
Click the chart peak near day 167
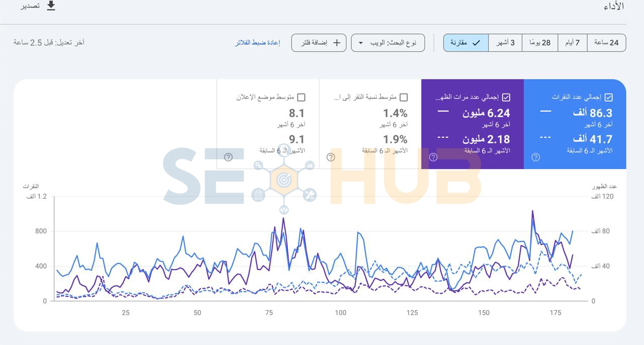(x=532, y=211)
